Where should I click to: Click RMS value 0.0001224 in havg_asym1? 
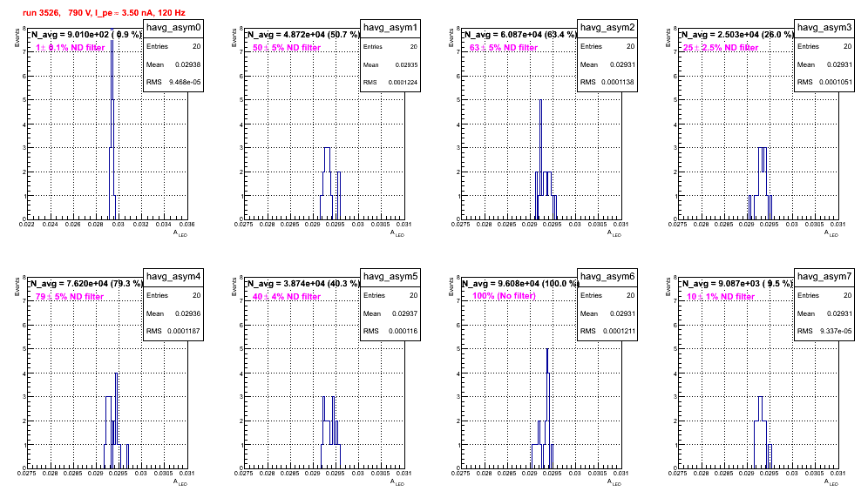click(x=403, y=82)
